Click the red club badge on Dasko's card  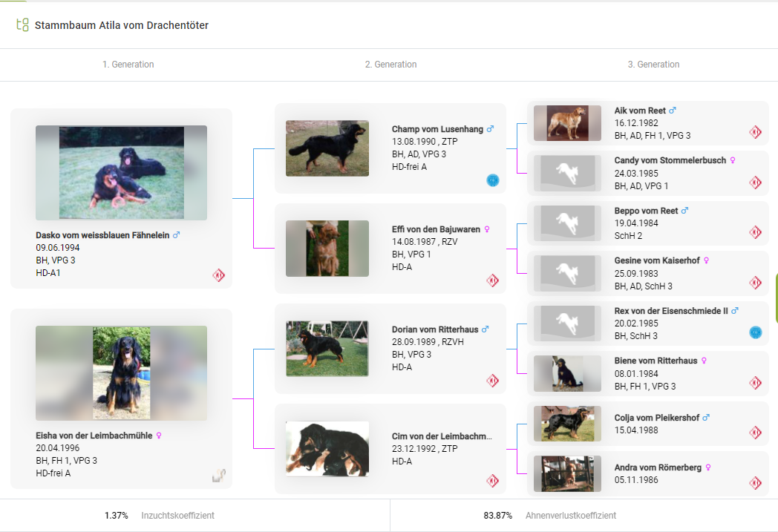218,275
